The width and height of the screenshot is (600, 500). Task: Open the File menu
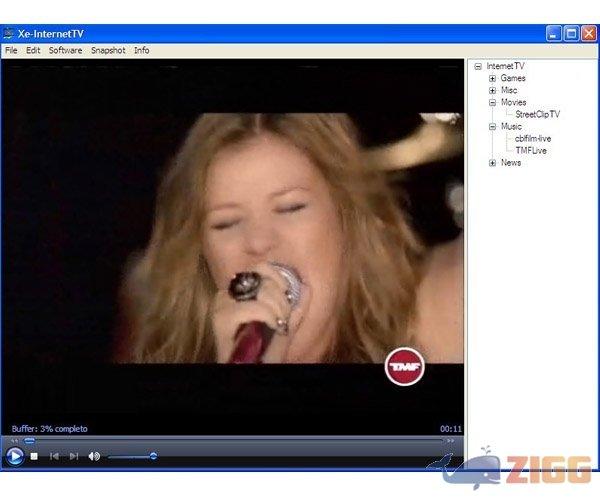tap(11, 50)
